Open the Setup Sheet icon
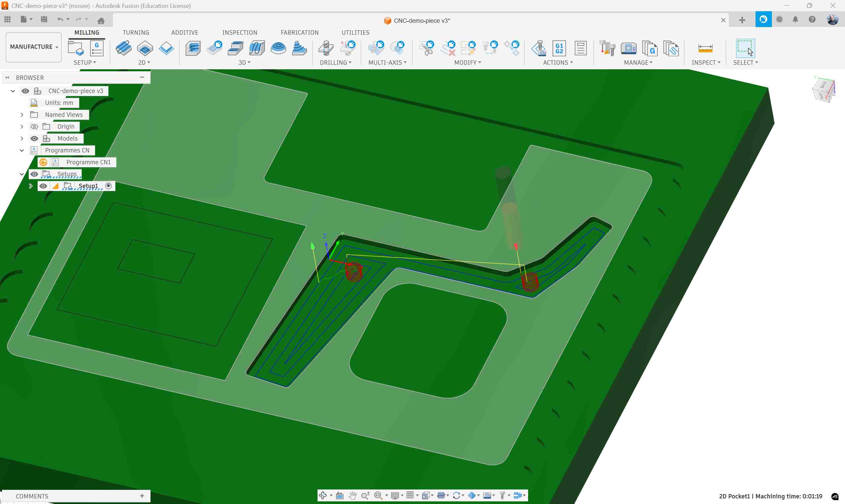 click(580, 48)
